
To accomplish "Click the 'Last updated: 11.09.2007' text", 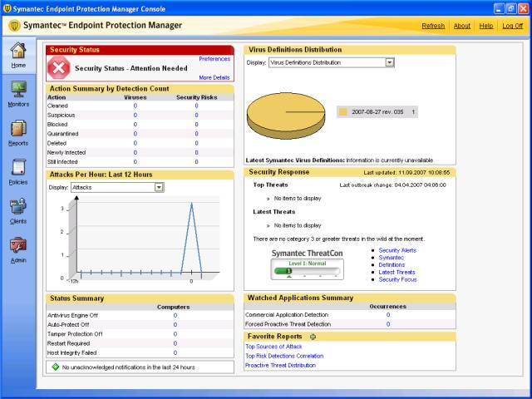I will point(406,173).
